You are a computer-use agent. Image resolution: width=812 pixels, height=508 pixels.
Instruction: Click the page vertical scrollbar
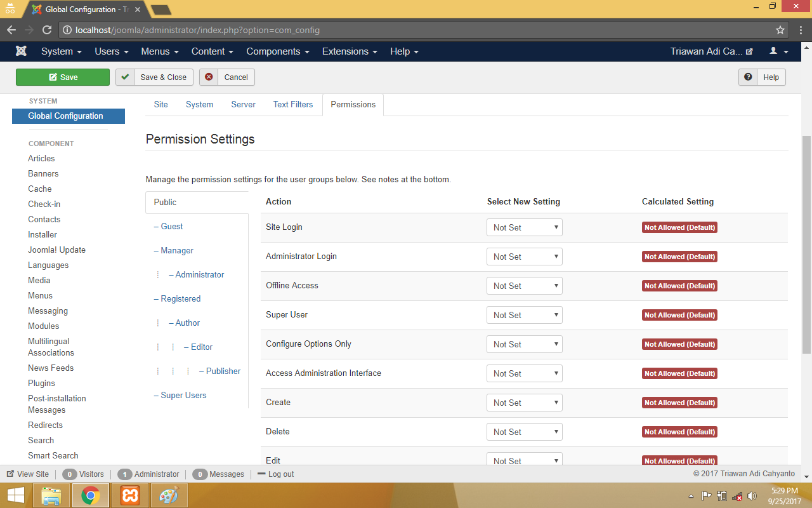coord(806,244)
